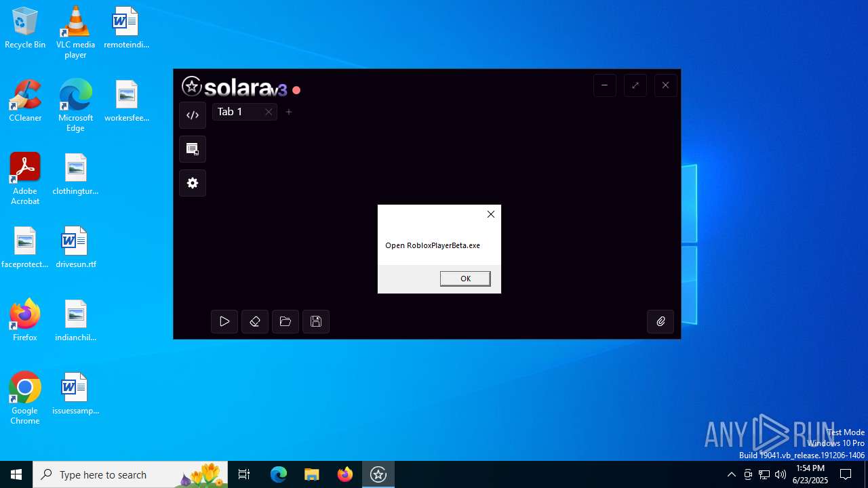Click the attach paperclip button in Solara
This screenshot has width=868, height=488.
point(660,321)
